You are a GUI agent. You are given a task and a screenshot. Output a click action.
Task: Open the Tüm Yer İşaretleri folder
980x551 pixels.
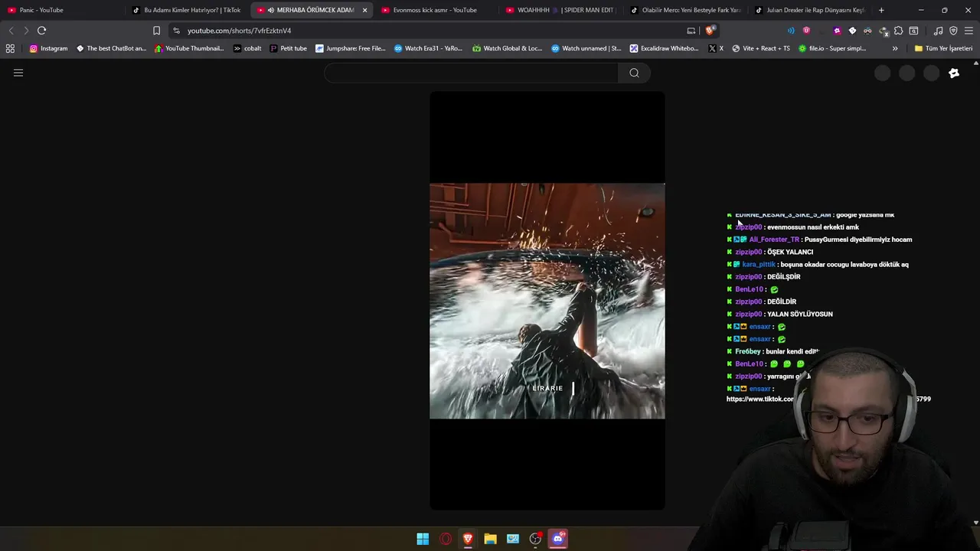[x=943, y=48]
